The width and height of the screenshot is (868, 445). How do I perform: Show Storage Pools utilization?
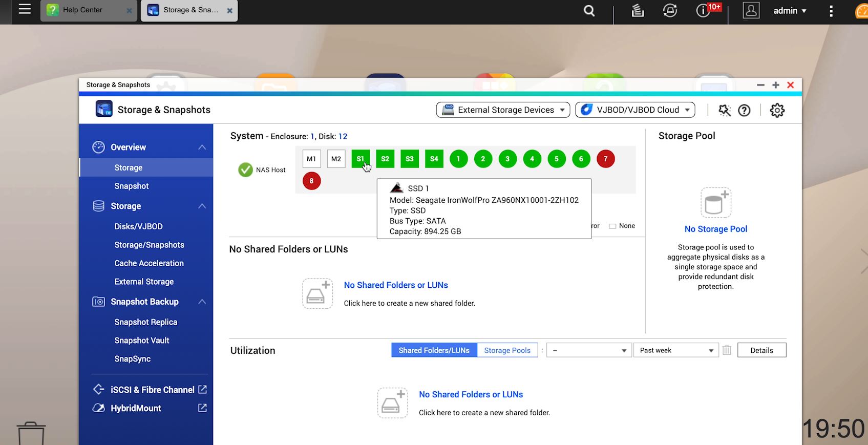(507, 350)
